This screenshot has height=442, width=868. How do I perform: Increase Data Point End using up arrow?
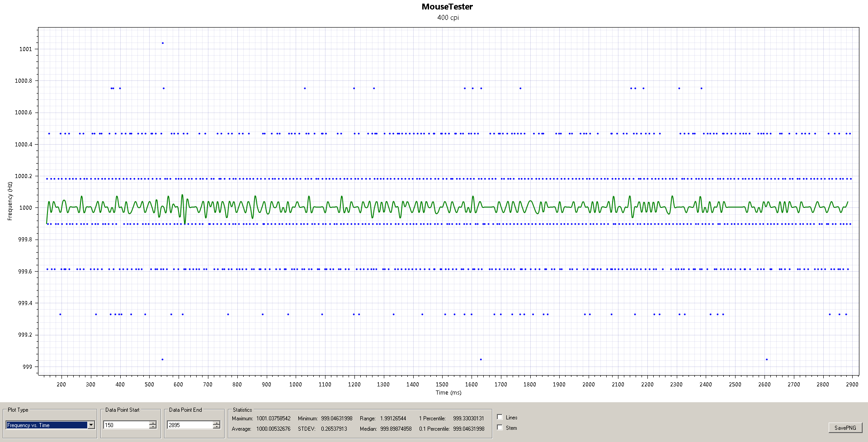[x=217, y=423]
